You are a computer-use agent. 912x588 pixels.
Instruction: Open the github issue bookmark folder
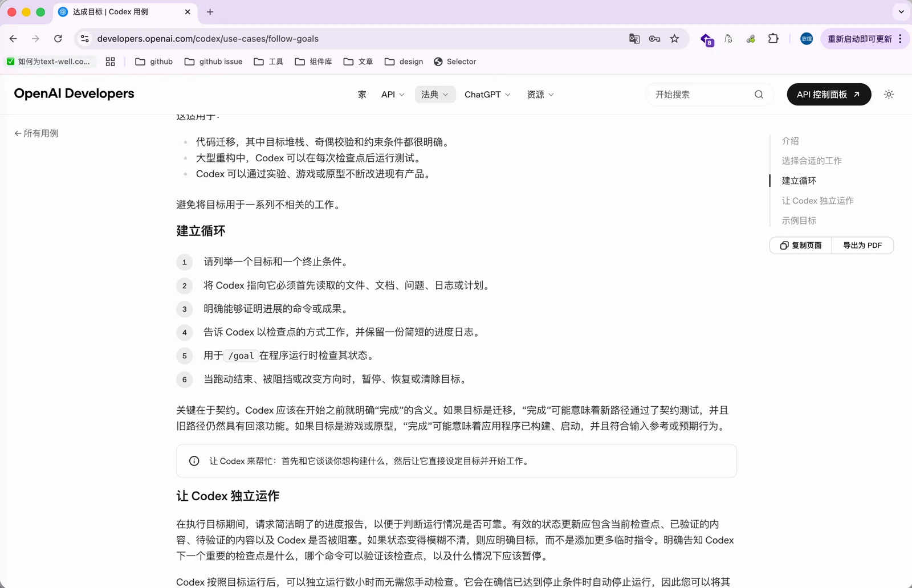pos(213,62)
